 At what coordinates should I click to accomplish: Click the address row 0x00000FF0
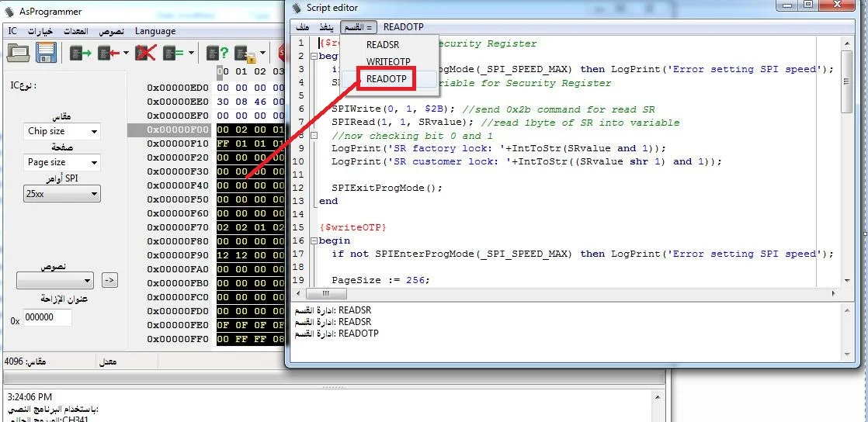pos(179,338)
